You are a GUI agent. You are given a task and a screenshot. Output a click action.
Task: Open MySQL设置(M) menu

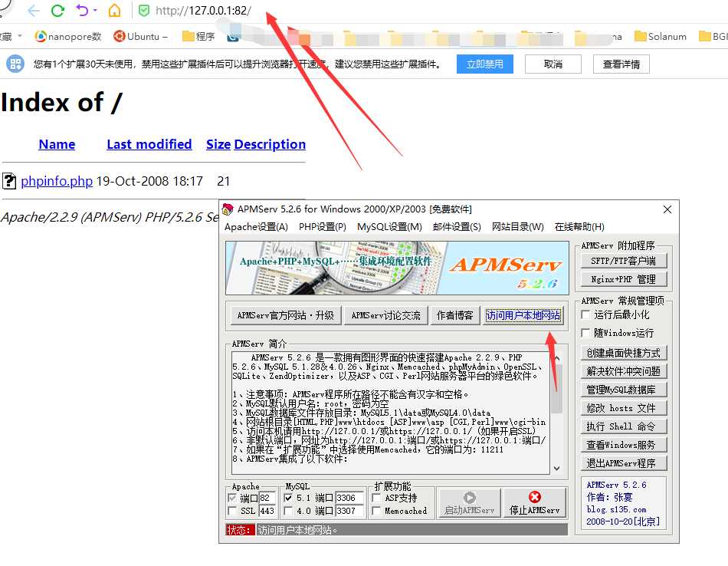389,227
